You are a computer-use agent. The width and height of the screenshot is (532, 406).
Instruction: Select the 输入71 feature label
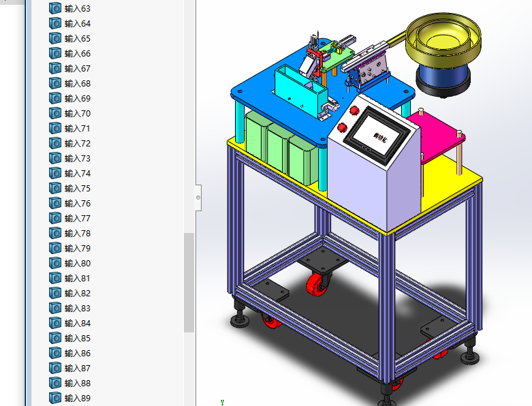(x=78, y=129)
